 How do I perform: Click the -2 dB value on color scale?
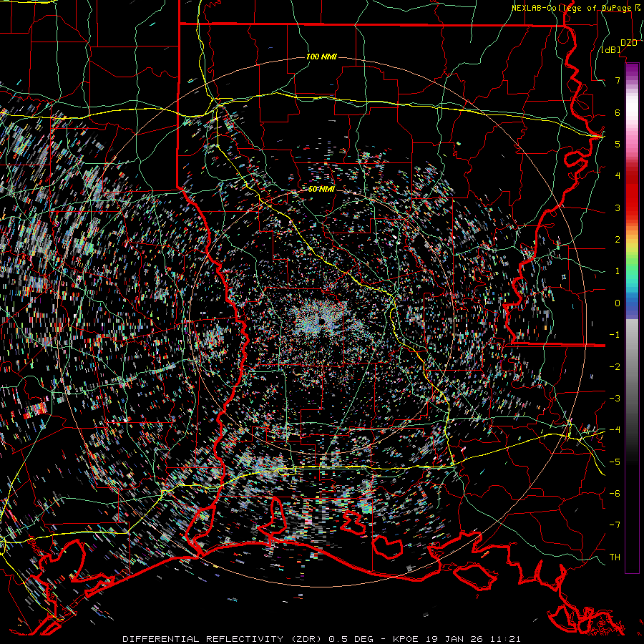tap(615, 367)
